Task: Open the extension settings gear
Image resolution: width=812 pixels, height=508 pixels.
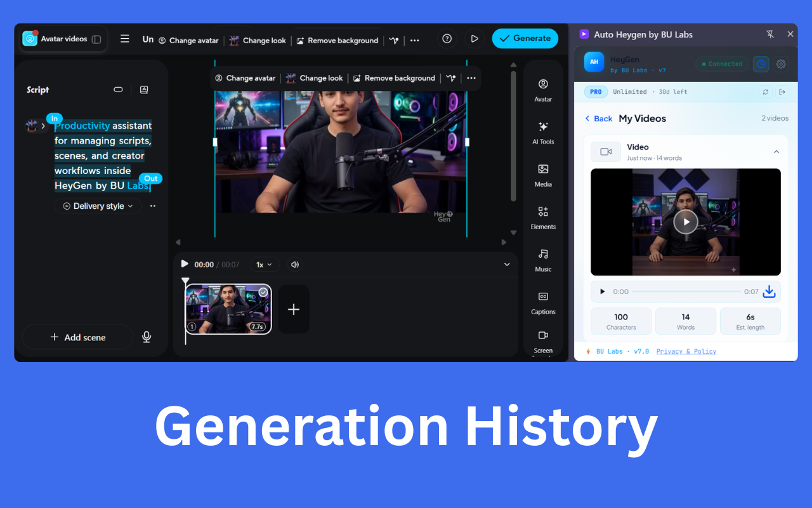Action: coord(781,63)
